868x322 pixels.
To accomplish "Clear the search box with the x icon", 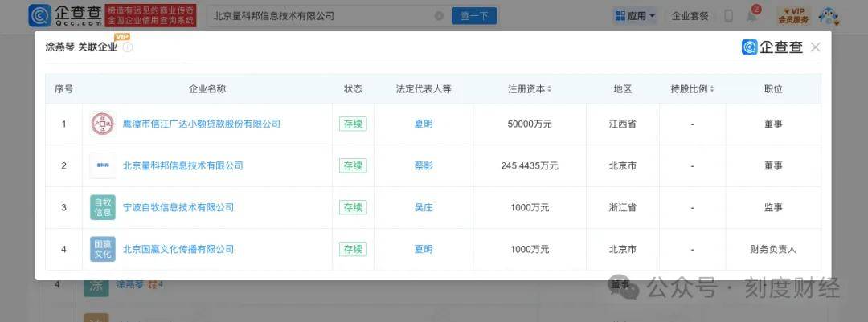I will coord(439,16).
